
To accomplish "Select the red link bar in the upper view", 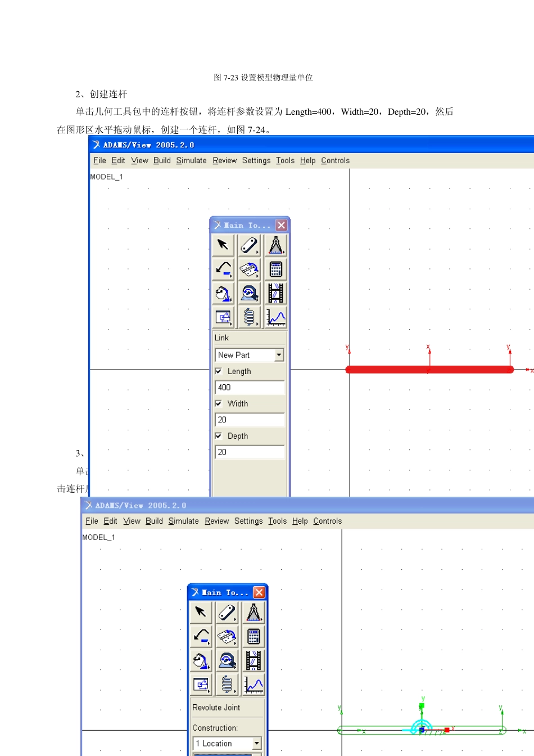I will pos(429,370).
